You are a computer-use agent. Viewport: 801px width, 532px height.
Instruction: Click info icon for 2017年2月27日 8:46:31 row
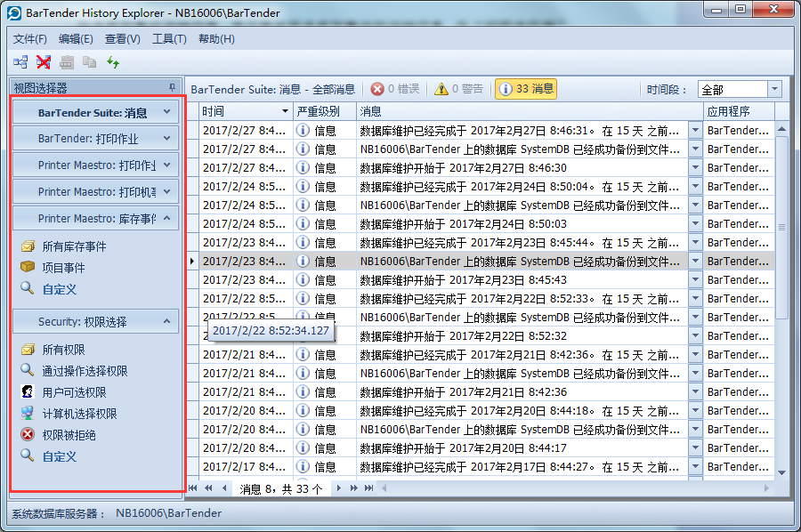pos(303,130)
